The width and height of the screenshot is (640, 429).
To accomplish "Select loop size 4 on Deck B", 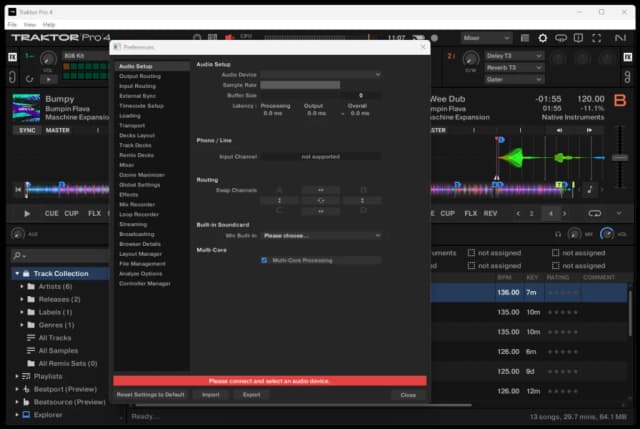I will coord(551,213).
